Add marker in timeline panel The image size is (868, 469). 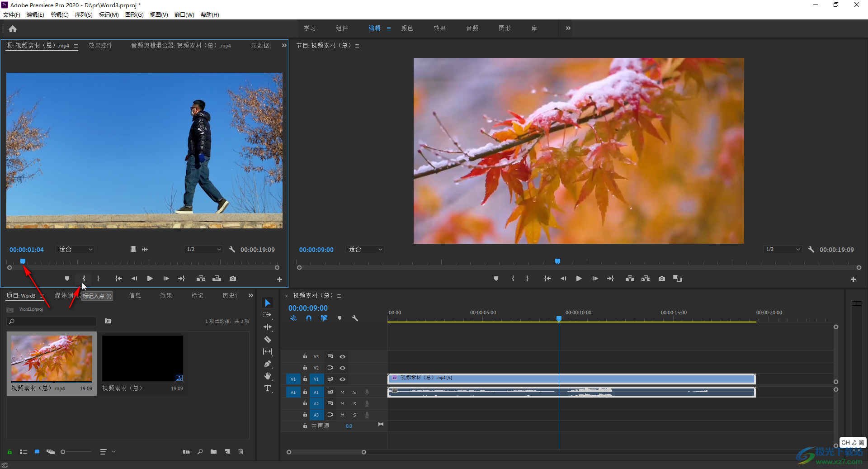tap(340, 318)
